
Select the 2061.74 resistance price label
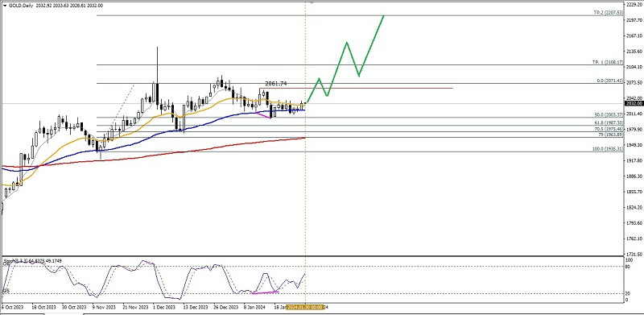point(275,84)
